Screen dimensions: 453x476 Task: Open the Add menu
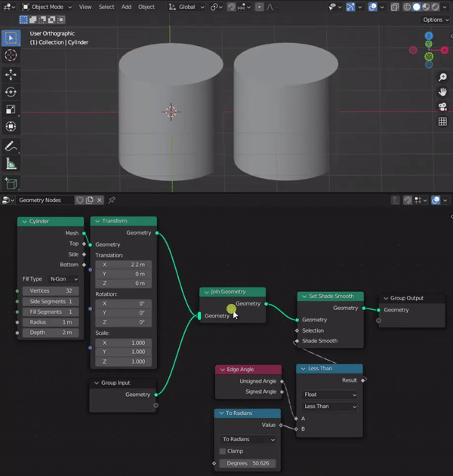tap(126, 7)
